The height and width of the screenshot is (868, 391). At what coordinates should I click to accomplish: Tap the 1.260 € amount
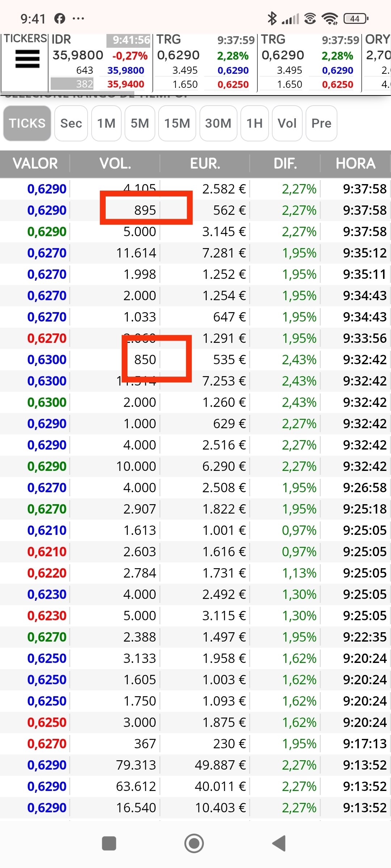point(224,402)
